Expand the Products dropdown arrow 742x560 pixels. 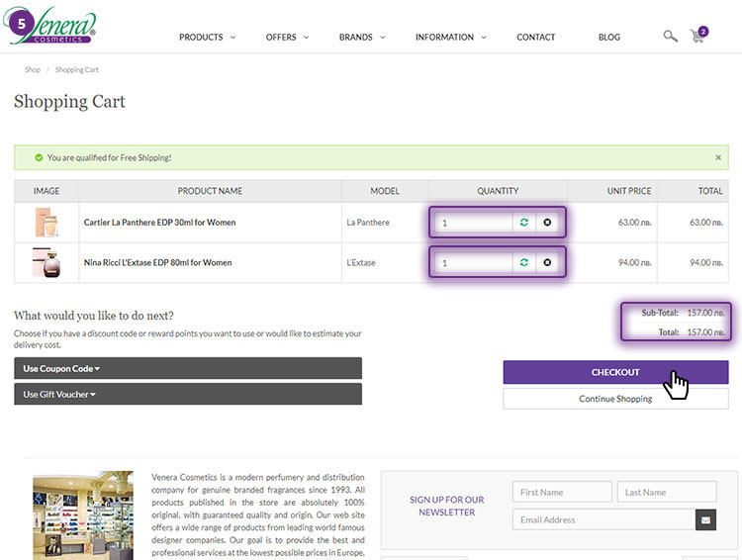[x=232, y=38]
